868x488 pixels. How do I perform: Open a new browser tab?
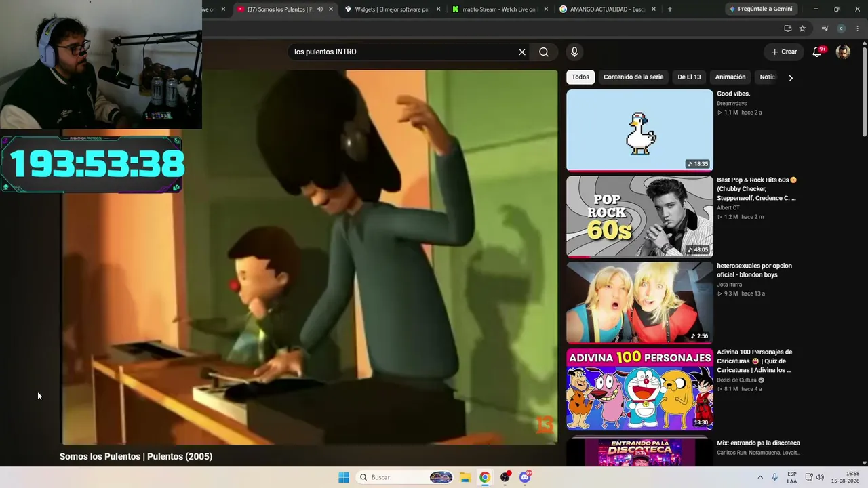670,9
